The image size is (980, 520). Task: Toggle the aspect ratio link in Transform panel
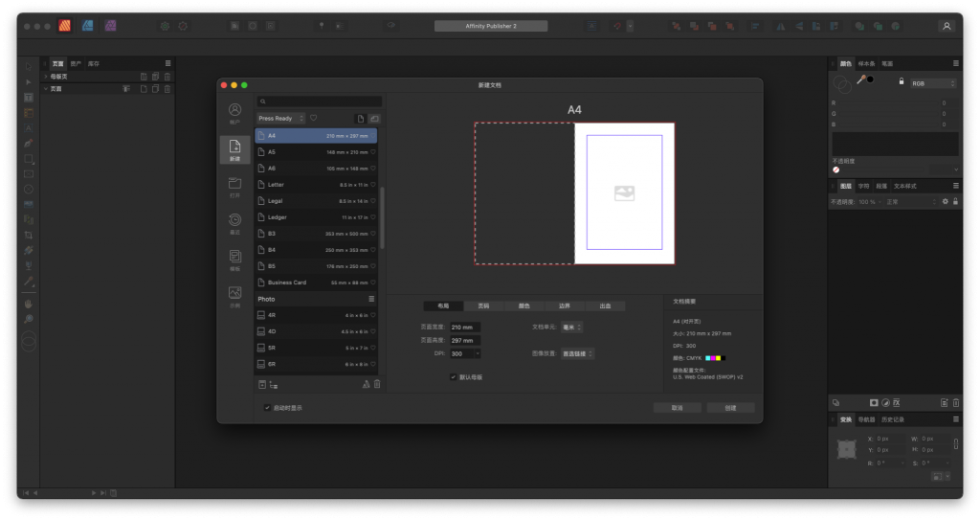[956, 443]
